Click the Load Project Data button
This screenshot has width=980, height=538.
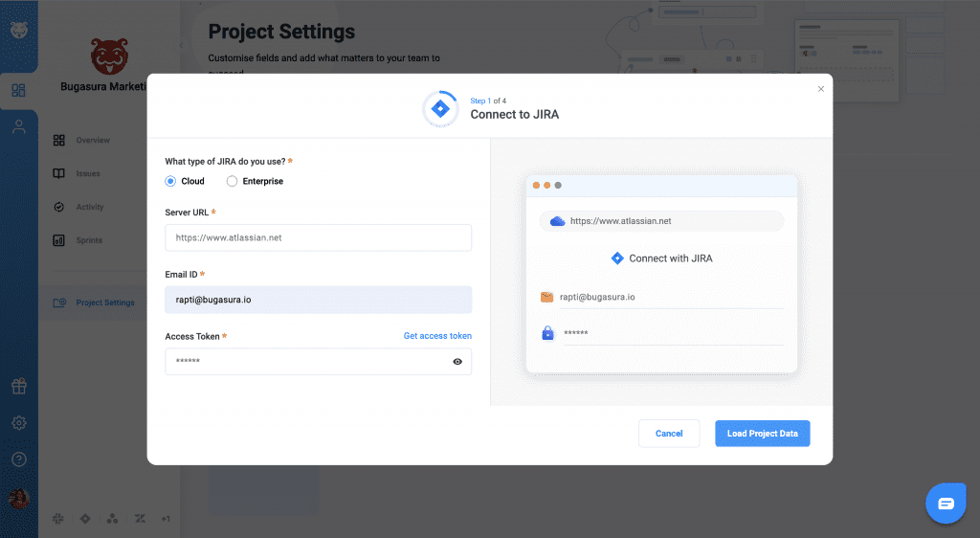(x=763, y=434)
